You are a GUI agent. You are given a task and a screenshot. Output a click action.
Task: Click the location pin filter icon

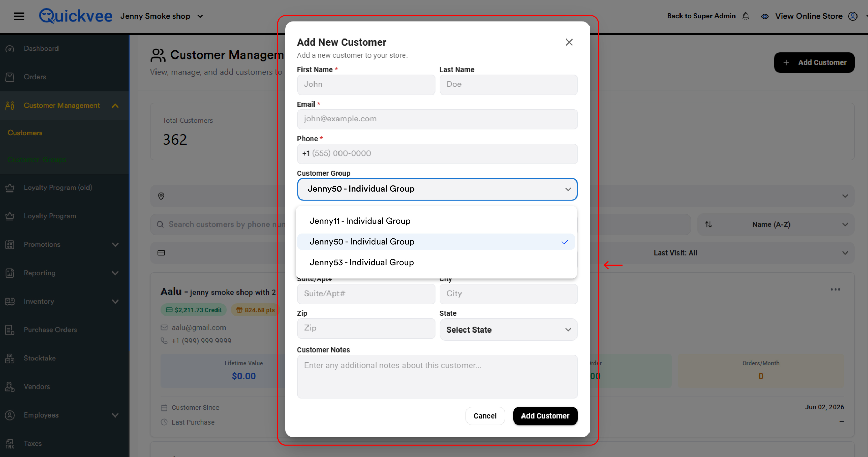(161, 196)
